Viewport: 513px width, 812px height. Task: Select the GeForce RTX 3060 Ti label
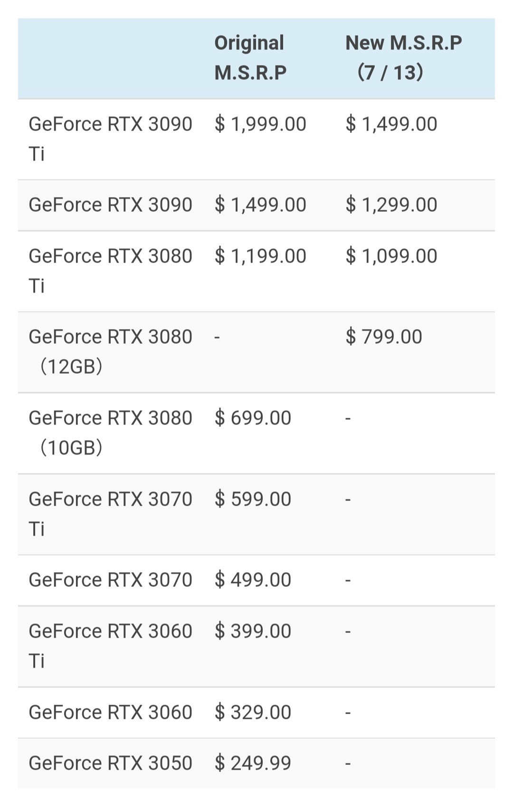coord(110,646)
